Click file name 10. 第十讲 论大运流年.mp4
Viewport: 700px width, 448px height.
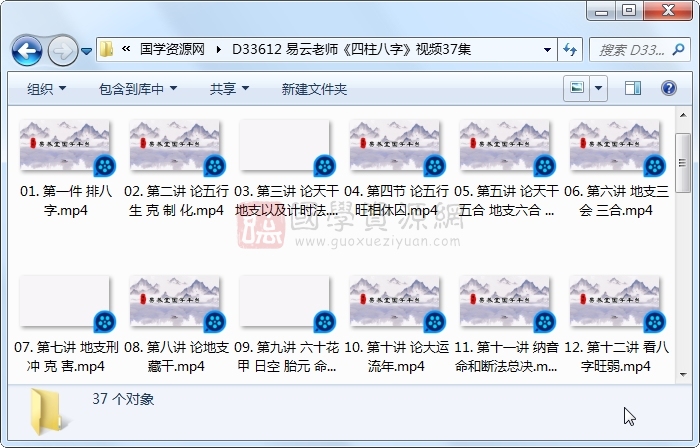pyautogui.click(x=396, y=356)
